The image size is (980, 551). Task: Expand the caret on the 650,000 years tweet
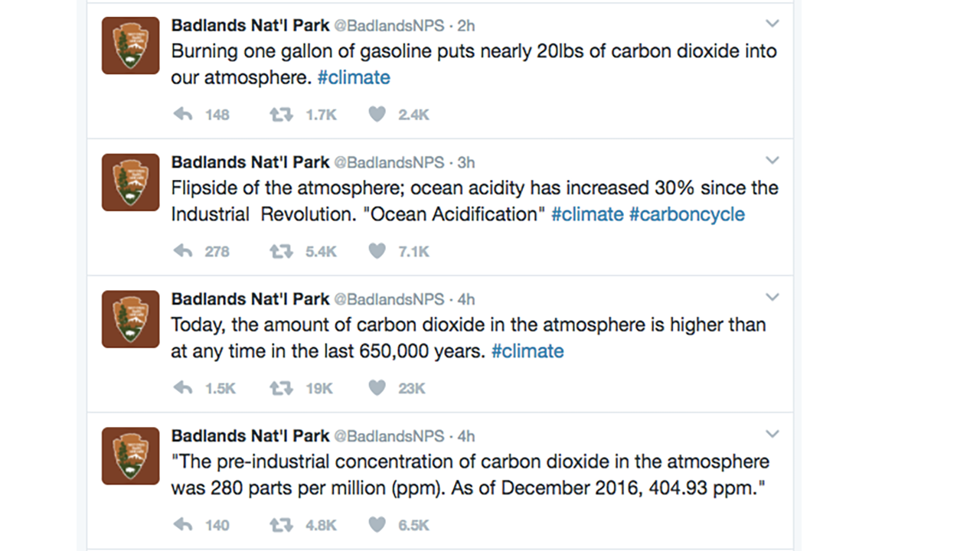coord(773,297)
